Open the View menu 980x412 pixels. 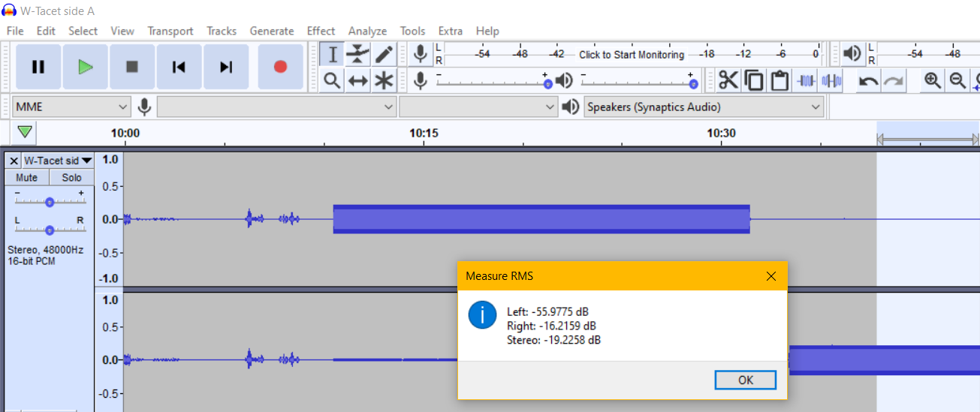point(122,31)
